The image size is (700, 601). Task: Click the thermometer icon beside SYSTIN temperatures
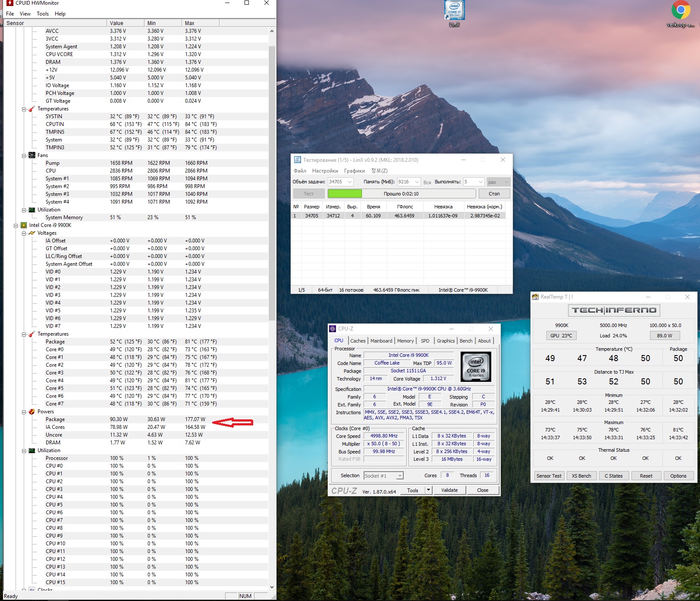[x=32, y=109]
